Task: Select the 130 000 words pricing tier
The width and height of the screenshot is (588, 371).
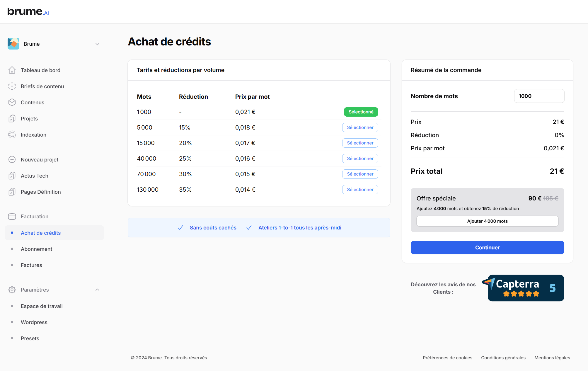Action: click(x=360, y=190)
